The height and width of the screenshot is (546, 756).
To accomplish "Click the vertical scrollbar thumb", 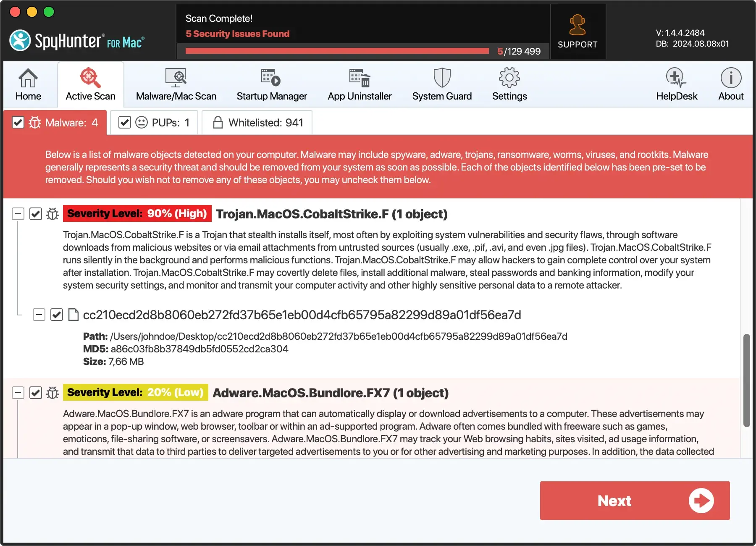I will (x=746, y=381).
